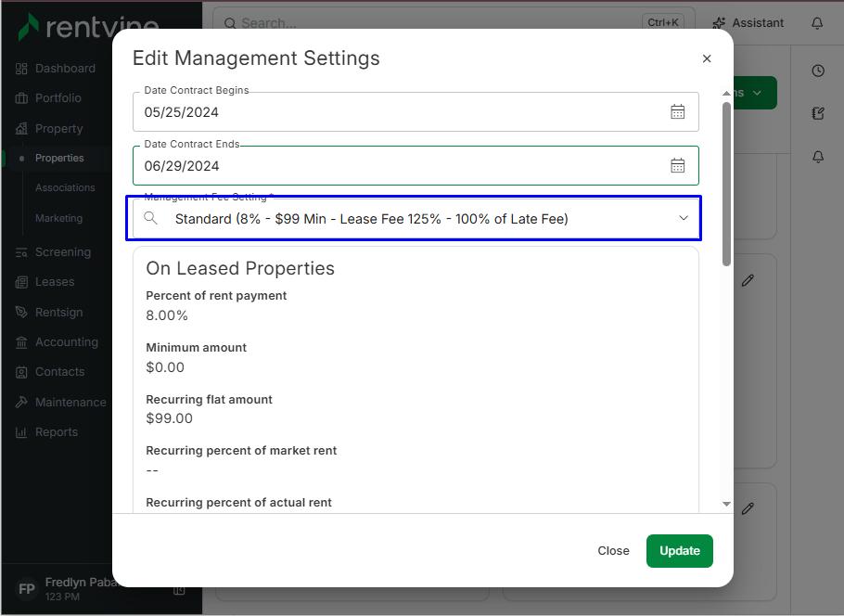
Task: Open calendar picker for Date Contract Begins
Action: click(x=677, y=112)
